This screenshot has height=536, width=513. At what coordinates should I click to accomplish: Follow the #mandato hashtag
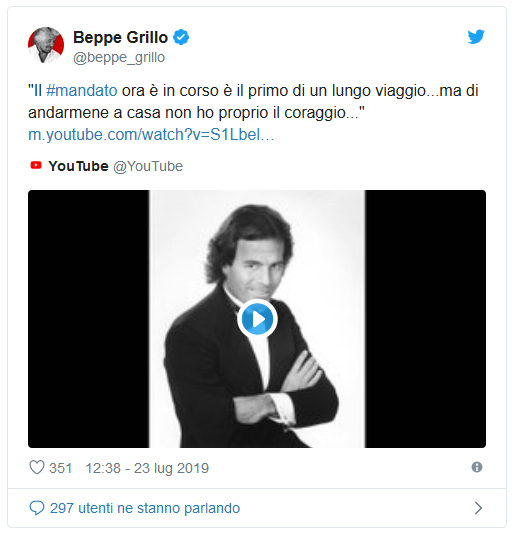[x=82, y=91]
